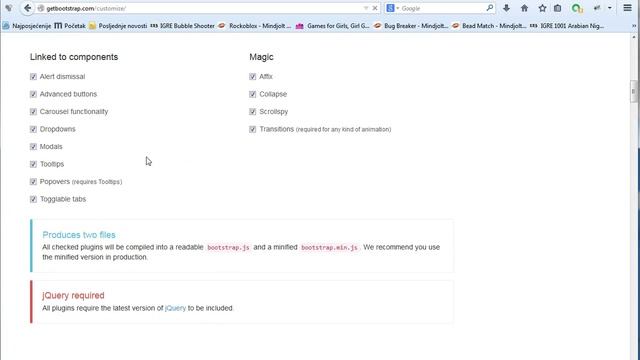640x360 pixels.
Task: Open the Bead Match - Mindjolt bookmark
Action: 489,26
